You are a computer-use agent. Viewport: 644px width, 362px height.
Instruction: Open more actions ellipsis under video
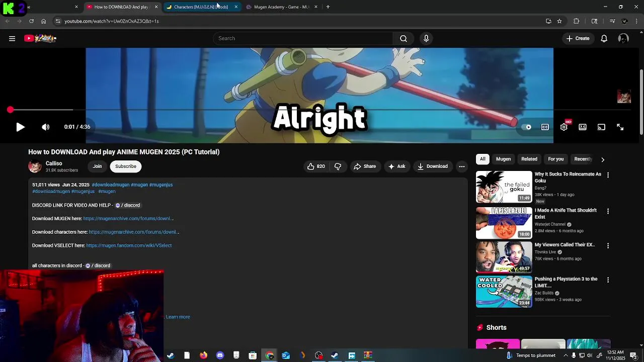click(462, 166)
